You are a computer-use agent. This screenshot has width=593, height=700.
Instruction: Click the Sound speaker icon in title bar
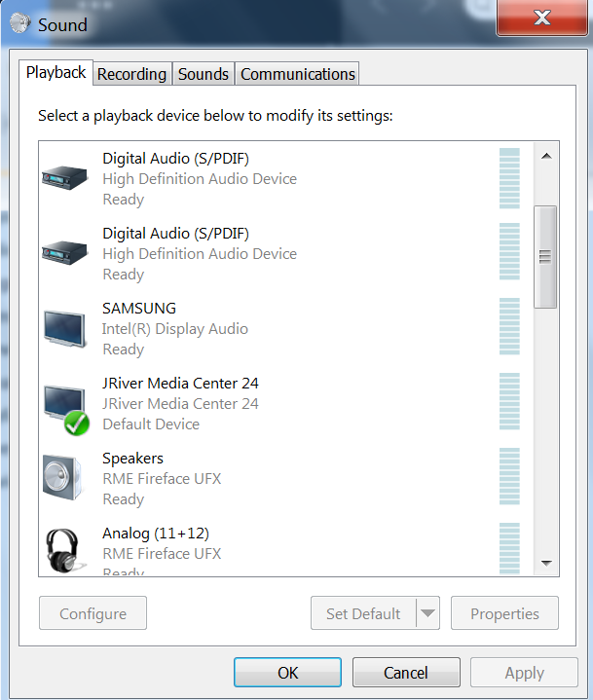click(x=20, y=23)
